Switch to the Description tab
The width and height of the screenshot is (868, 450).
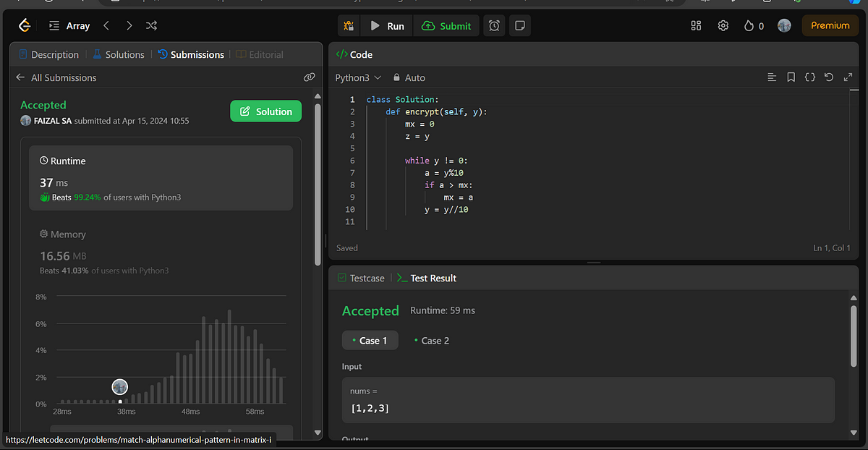pos(48,54)
